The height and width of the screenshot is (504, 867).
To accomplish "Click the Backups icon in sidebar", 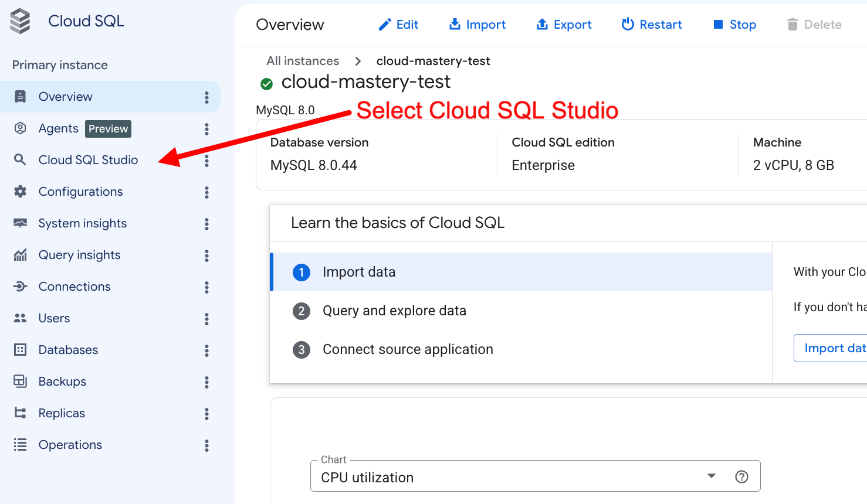I will tap(20, 382).
